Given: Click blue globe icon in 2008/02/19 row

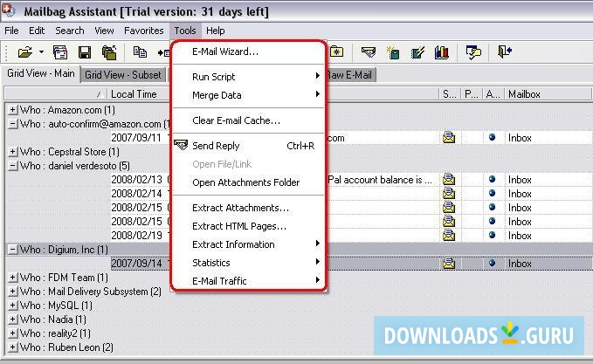Looking at the screenshot, I should tap(492, 235).
